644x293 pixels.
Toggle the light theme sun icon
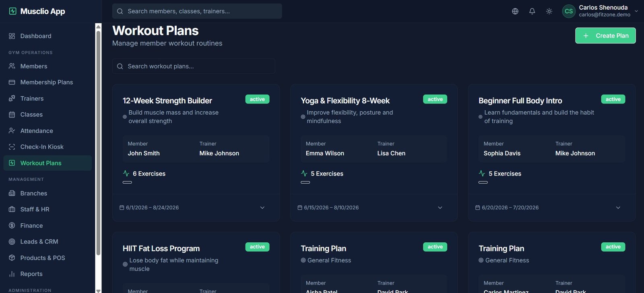pos(549,11)
